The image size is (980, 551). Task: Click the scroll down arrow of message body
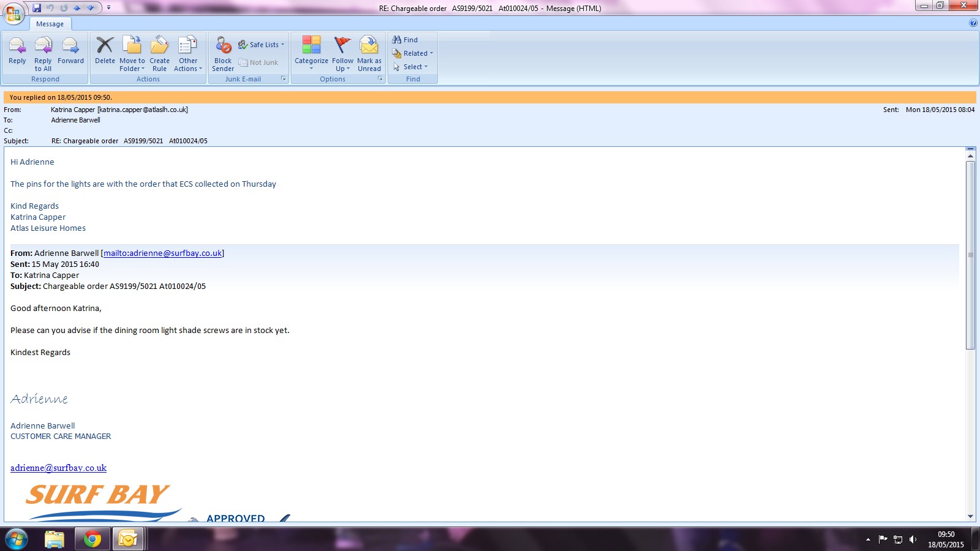coord(970,516)
